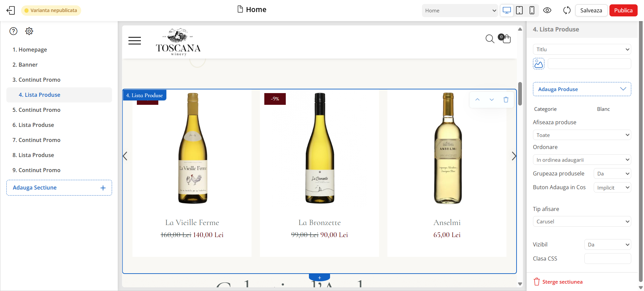Select desktop preview mode
This screenshot has width=644, height=291.
click(x=507, y=10)
